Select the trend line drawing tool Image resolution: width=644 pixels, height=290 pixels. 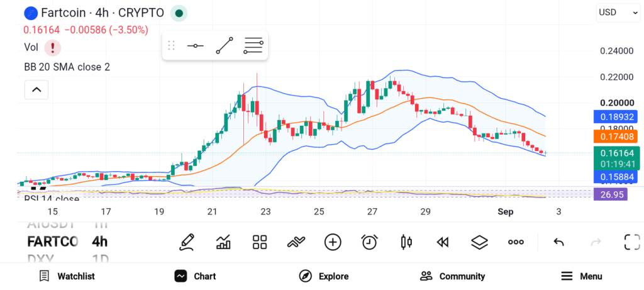(225, 45)
